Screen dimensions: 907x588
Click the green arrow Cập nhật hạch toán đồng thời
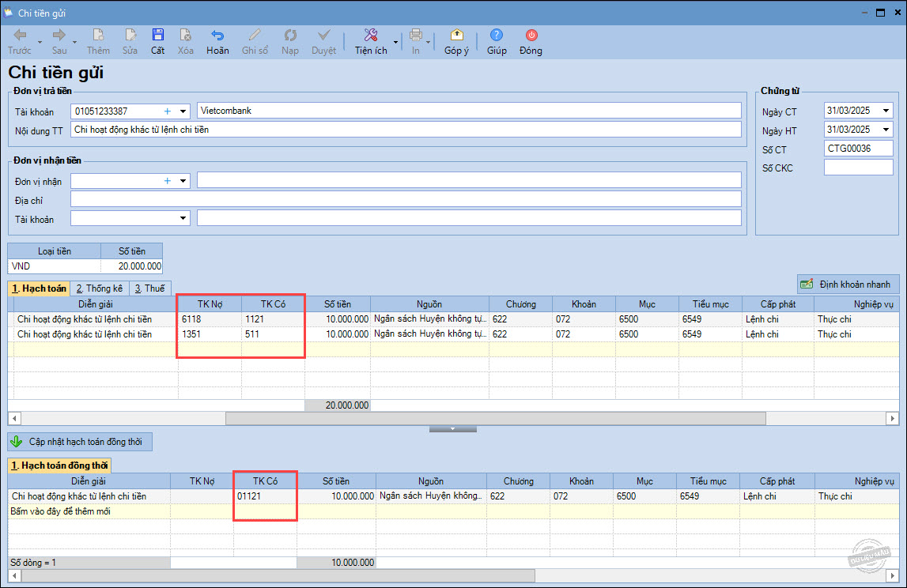(x=80, y=442)
